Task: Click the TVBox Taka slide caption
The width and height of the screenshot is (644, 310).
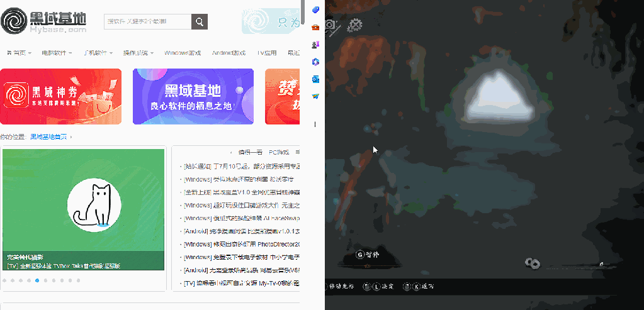Action: (64, 266)
